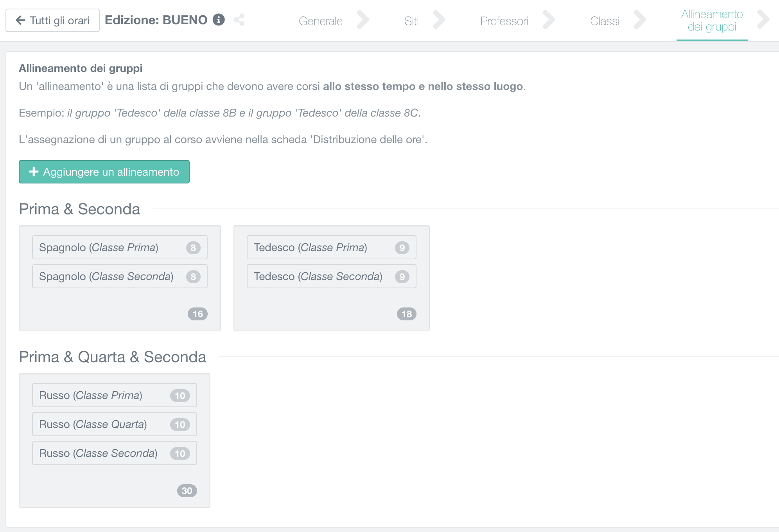
Task: Click chevron arrow after Siti step
Action: point(439,20)
